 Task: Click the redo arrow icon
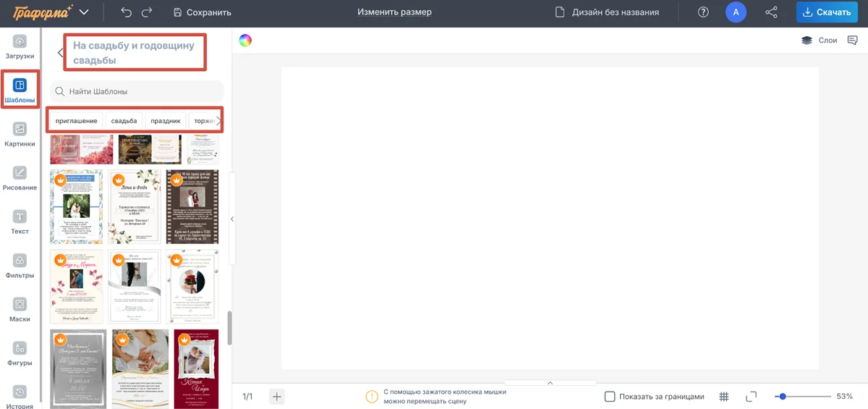147,12
